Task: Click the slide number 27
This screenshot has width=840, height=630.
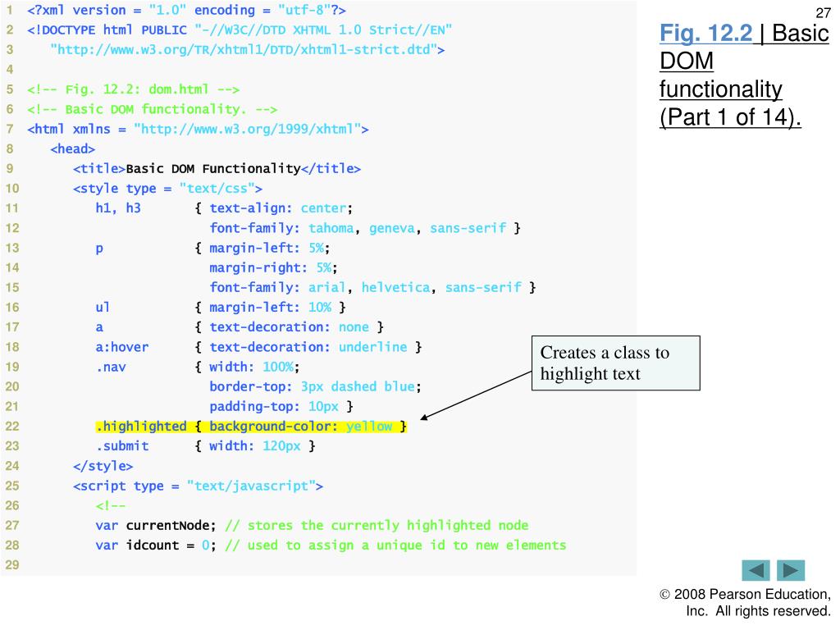Action: tap(823, 12)
